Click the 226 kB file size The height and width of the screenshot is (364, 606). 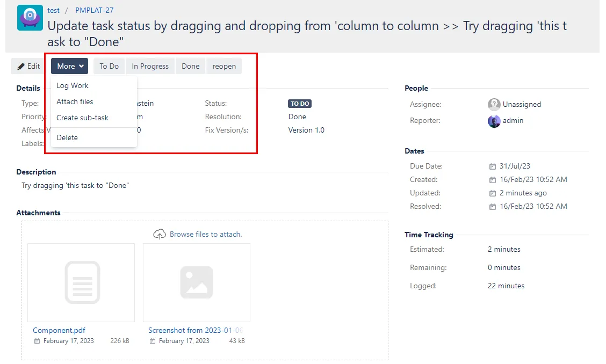(120, 341)
